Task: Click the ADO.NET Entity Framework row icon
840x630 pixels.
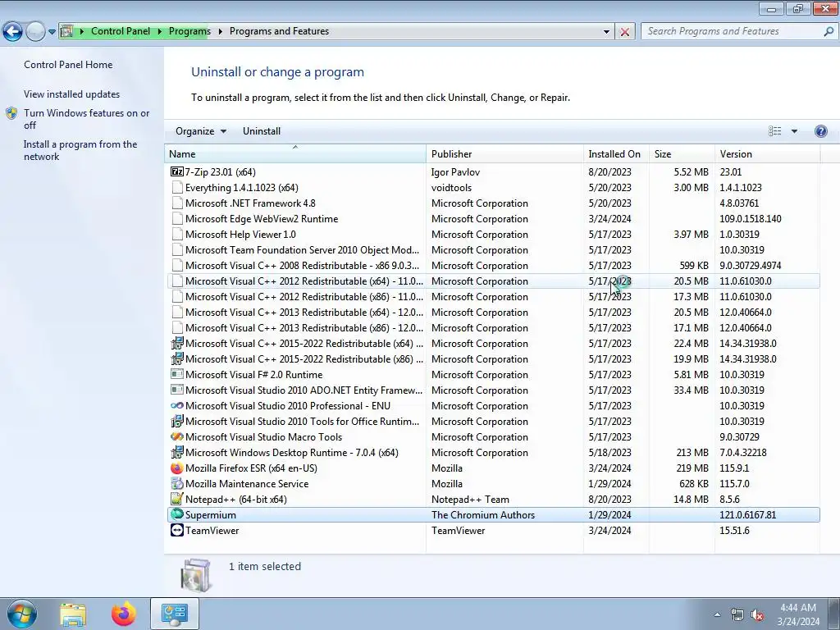Action: (177, 390)
